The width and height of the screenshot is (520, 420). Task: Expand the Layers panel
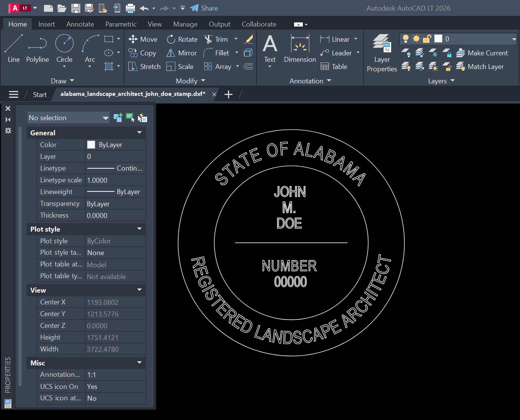441,81
